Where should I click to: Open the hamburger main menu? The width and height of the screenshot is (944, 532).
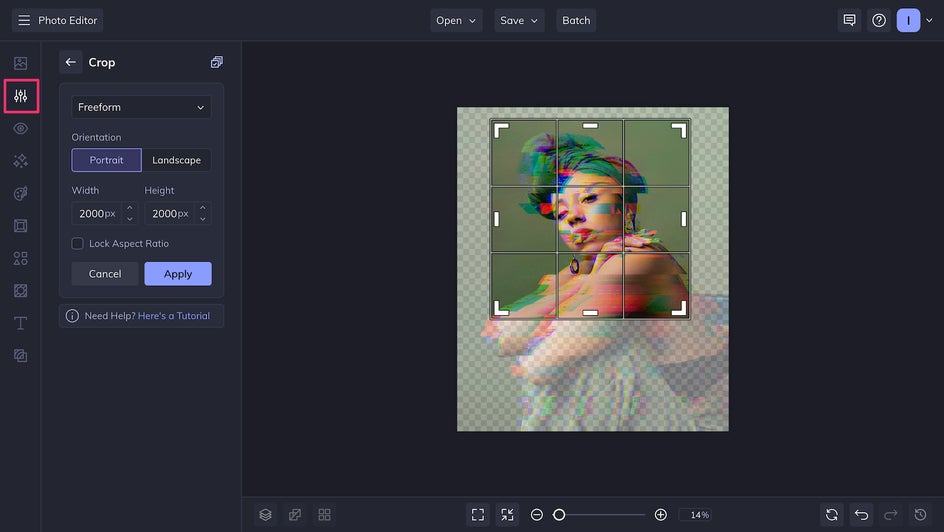click(24, 20)
